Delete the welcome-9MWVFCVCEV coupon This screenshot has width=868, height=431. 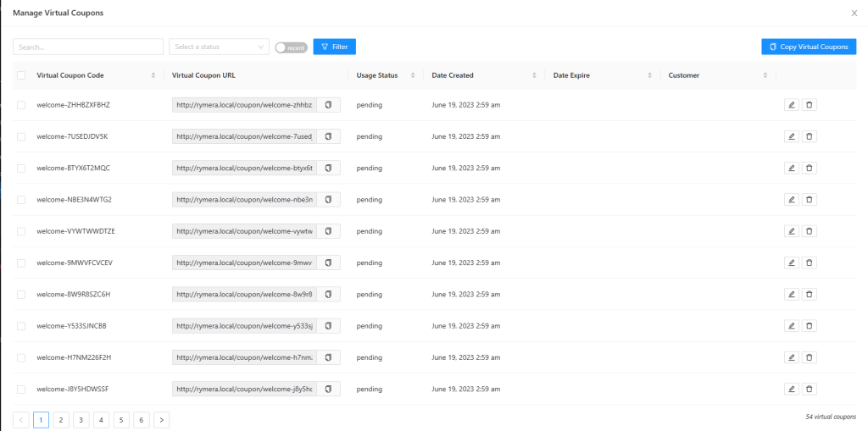pyautogui.click(x=809, y=262)
